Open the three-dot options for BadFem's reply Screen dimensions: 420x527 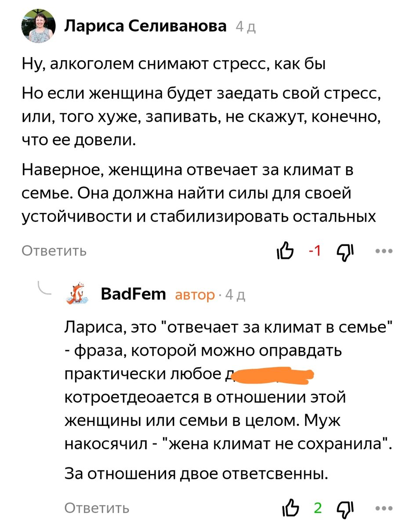click(x=384, y=509)
